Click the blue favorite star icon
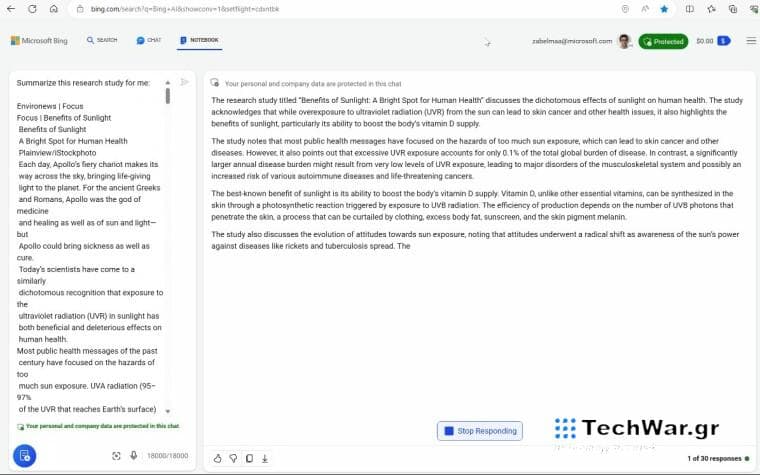The height and width of the screenshot is (475, 760). pyautogui.click(x=664, y=9)
